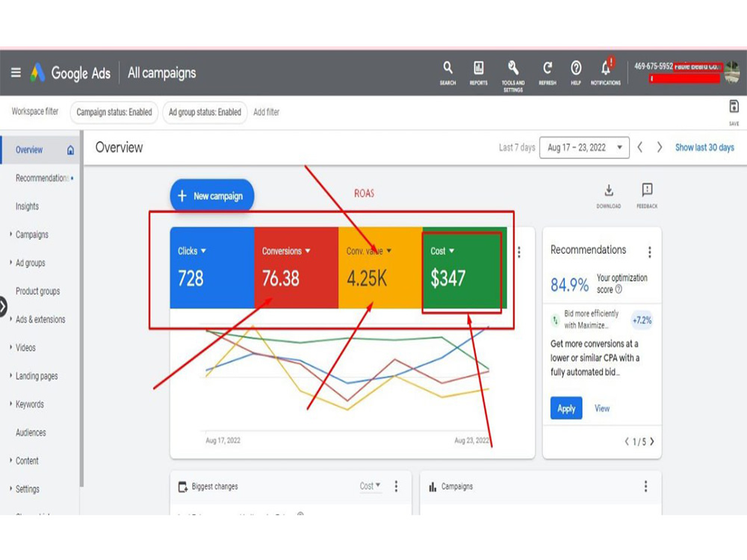Click the New campaign button
This screenshot has height=560, width=747.
tap(211, 196)
